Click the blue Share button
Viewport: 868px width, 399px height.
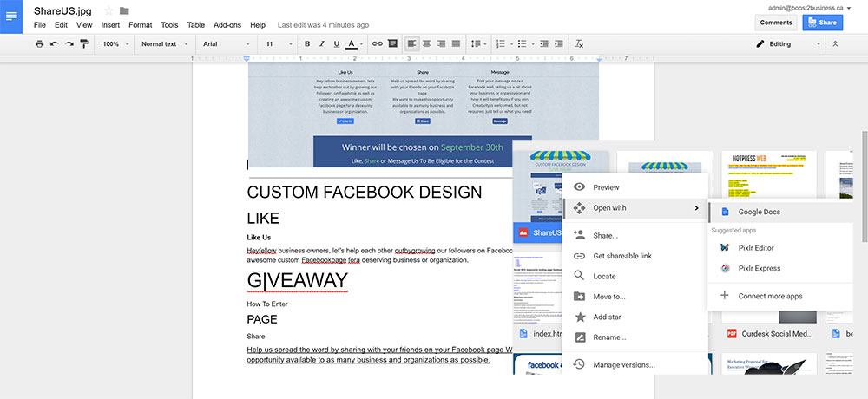823,23
